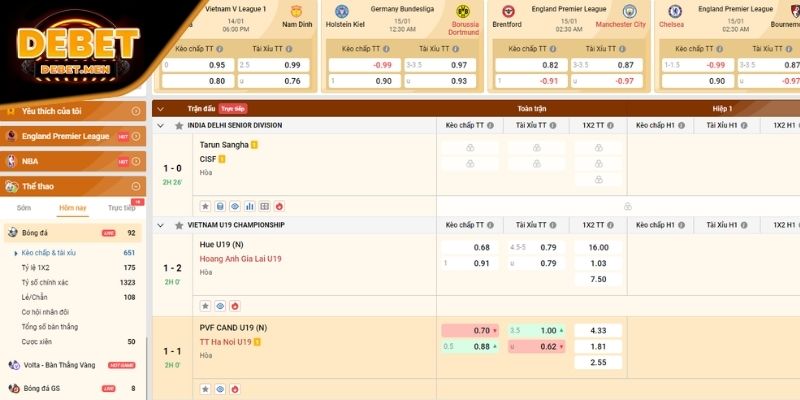
Task: Toggle the eye icon for PVF CAND U19 match
Action: 220,389
